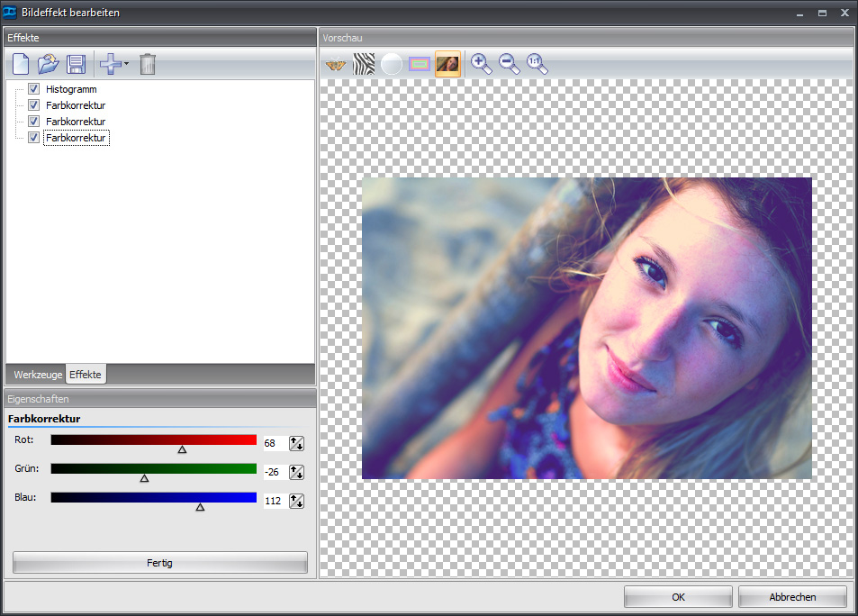
Task: Click Abbrechen to cancel the dialog
Action: pos(792,597)
